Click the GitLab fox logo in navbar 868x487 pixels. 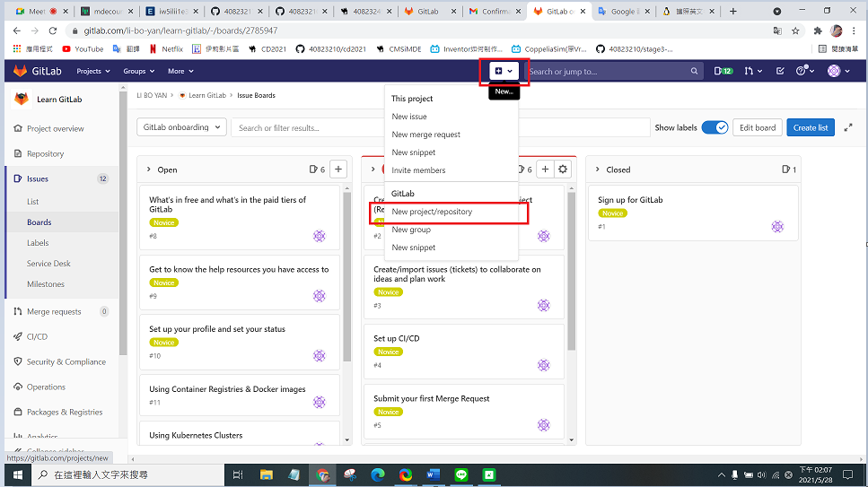pos(20,71)
